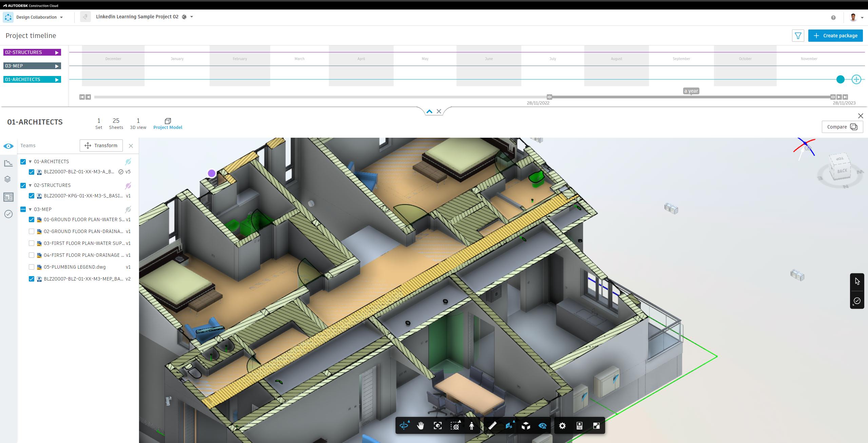Open the 25 Sheets tab
Viewport: 868px width, 443px height.
[116, 124]
